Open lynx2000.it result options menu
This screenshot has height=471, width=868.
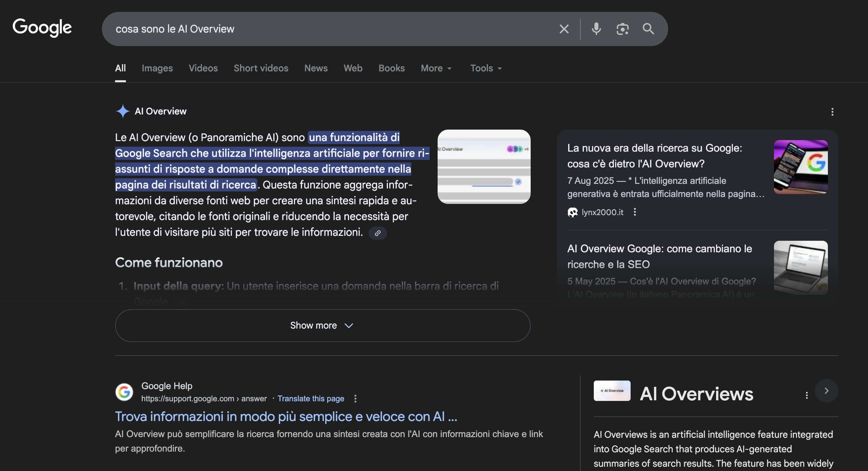(x=635, y=212)
